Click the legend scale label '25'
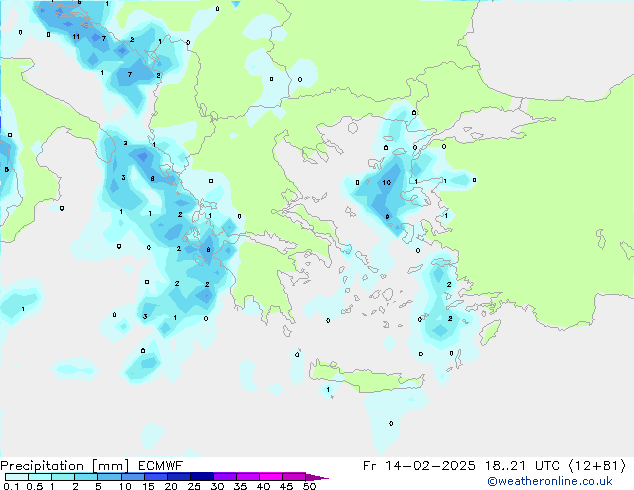This screenshot has height=490, width=634. (194, 486)
